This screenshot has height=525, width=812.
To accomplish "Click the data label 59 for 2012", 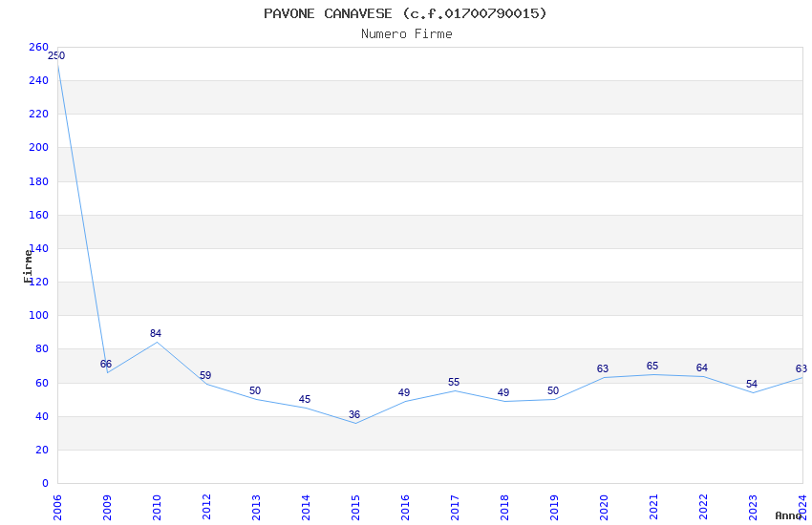I will click(205, 375).
